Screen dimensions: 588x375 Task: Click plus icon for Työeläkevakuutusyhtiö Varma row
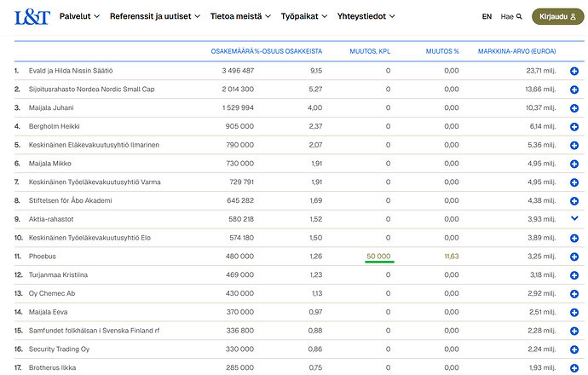(574, 182)
